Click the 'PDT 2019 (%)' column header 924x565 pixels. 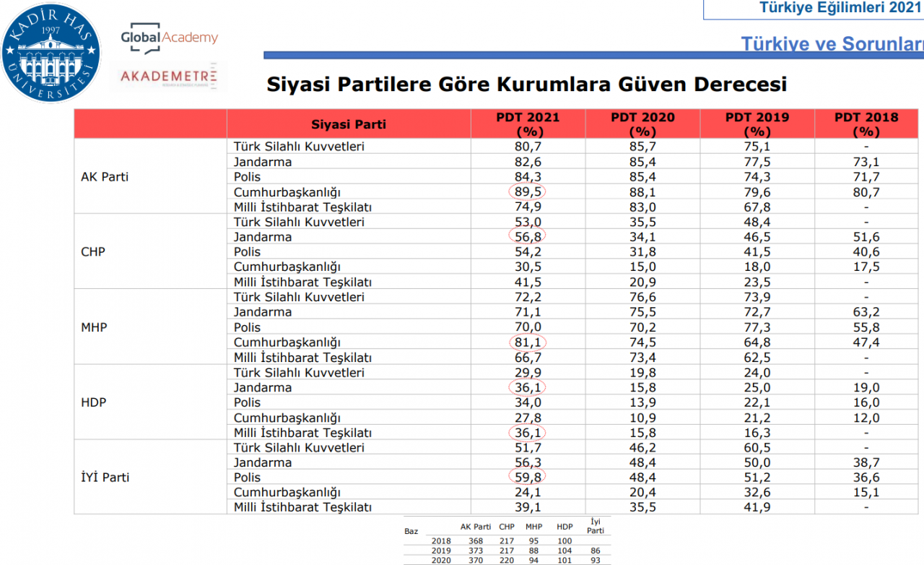pyautogui.click(x=757, y=124)
